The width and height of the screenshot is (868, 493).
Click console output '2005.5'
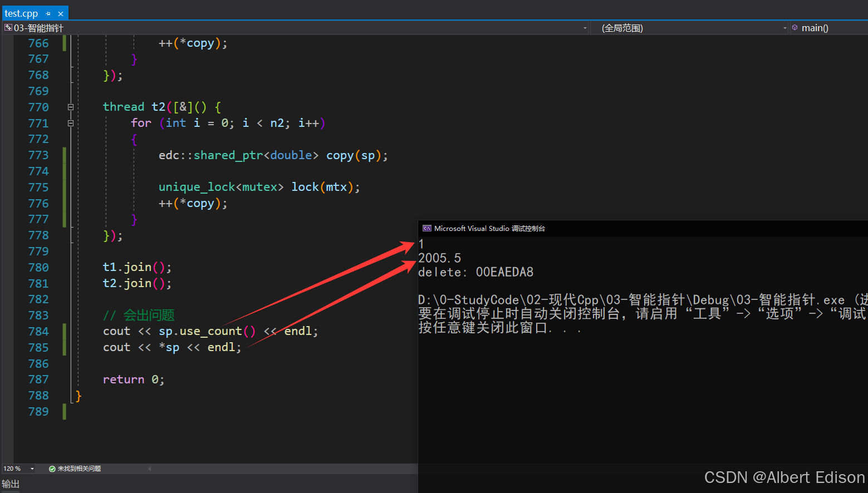(440, 258)
